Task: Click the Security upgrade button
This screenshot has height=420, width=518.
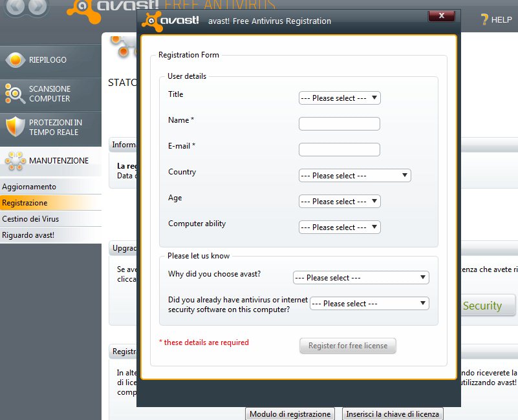Action: pyautogui.click(x=488, y=306)
